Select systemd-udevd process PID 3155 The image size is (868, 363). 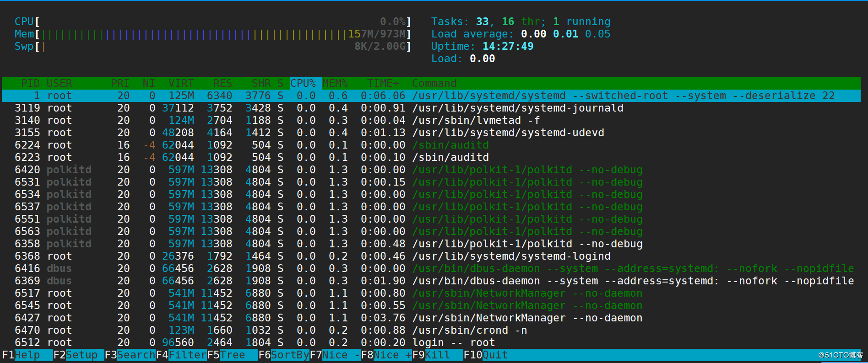(431, 133)
